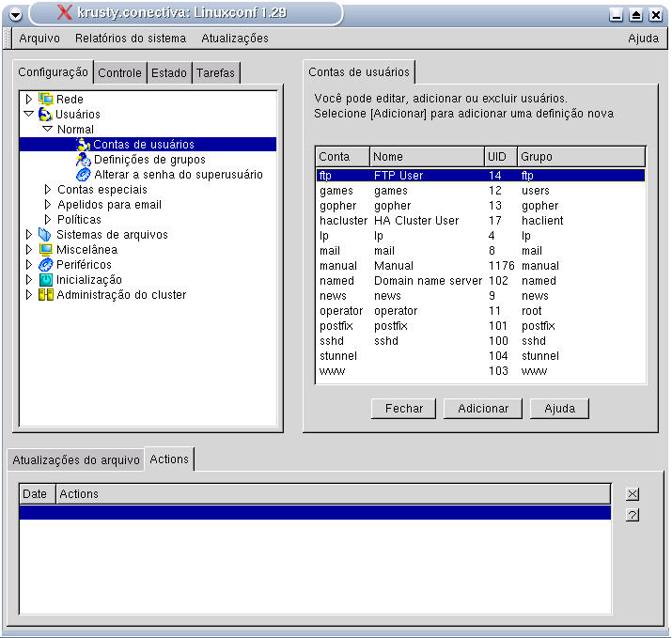Expand the Apelidos para email node

click(x=48, y=205)
